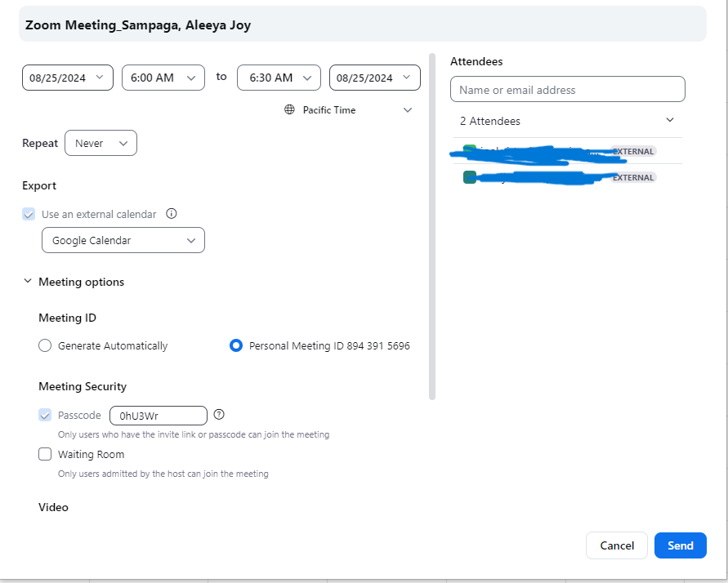728x583 pixels.
Task: Click the Send button
Action: tap(680, 545)
